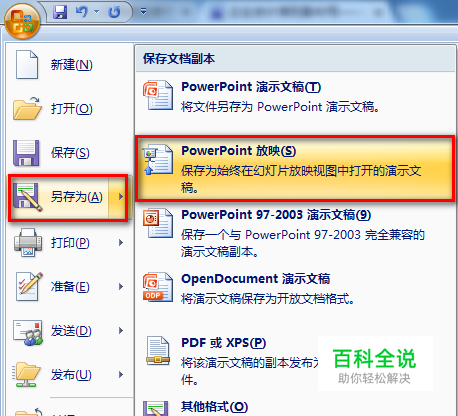Viewport: 458px width, 416px height.
Task: Click description 将演示文稿保存为开放文档格式。
Action: 267,299
